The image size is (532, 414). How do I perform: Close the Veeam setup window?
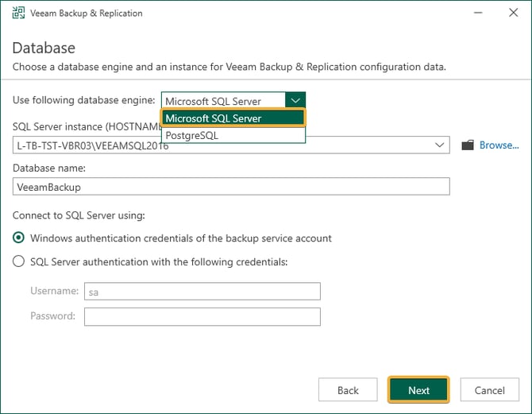coord(513,13)
